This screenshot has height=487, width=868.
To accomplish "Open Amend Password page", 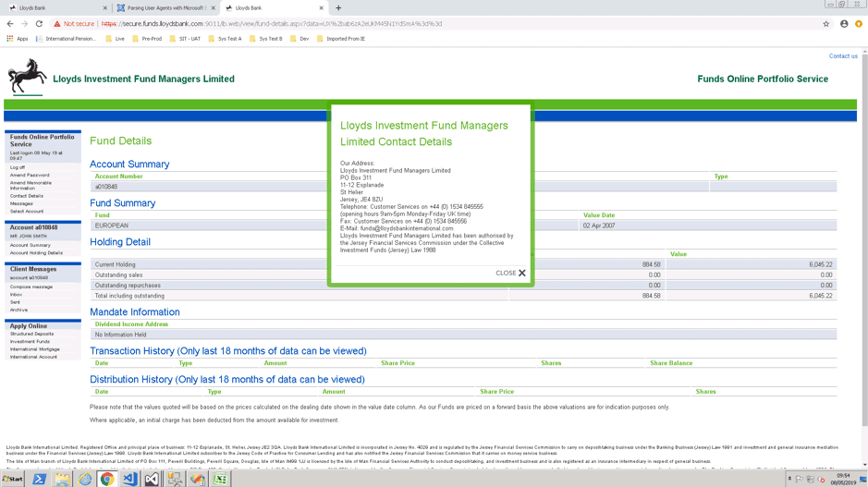I will tap(30, 175).
